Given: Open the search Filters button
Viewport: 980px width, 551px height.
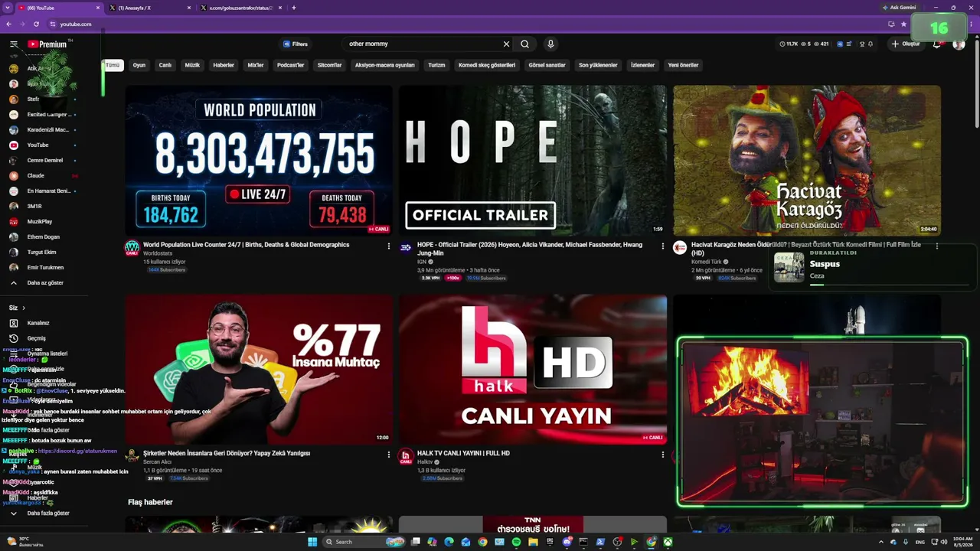Looking at the screenshot, I should (296, 44).
